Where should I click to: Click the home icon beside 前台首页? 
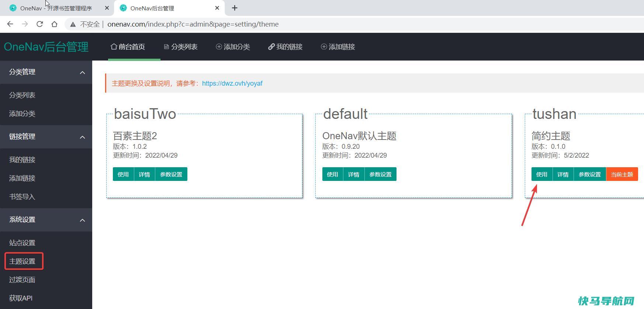click(x=114, y=47)
